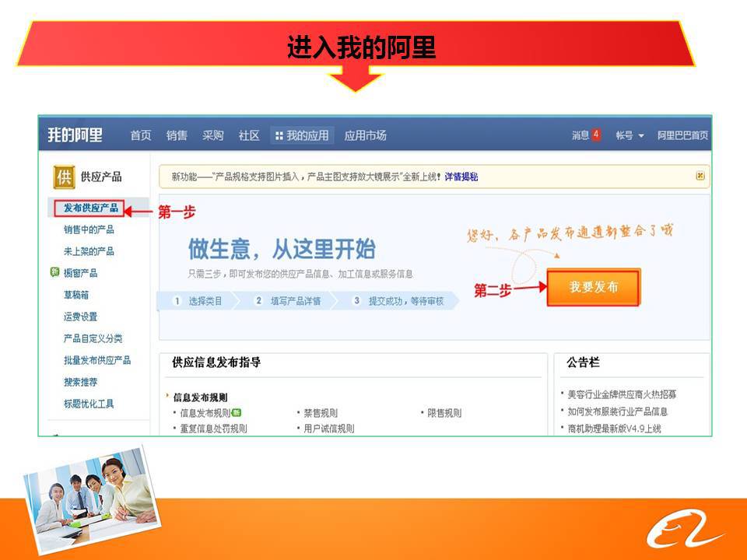Open the 重复信息处罚规则 link
Image resolution: width=747 pixels, height=560 pixels.
[x=213, y=428]
